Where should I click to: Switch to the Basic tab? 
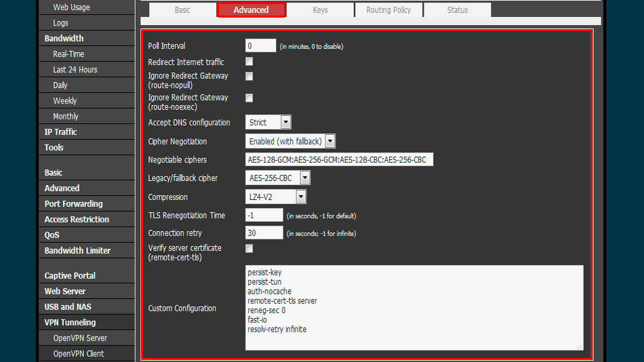point(182,10)
